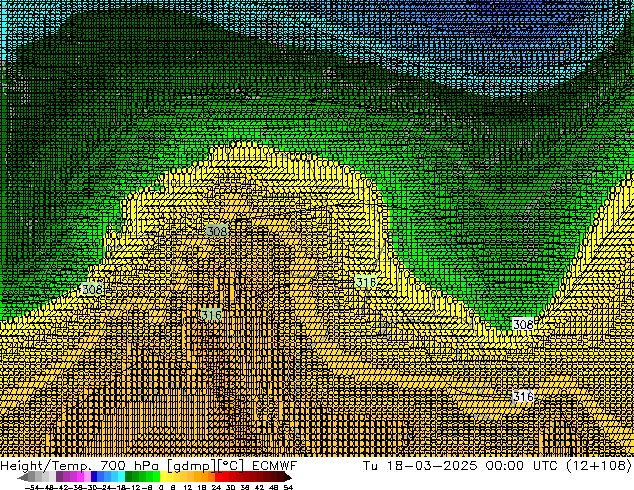Click the '[gdmp]' unit label
The image size is (634, 490).
point(192,466)
